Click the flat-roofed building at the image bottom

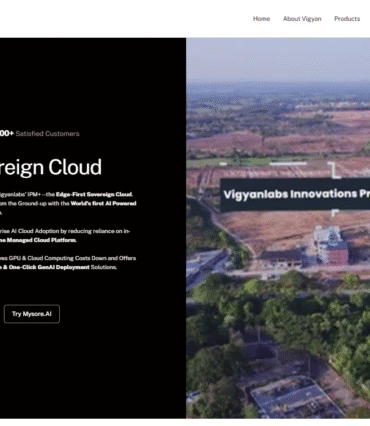click(x=292, y=397)
